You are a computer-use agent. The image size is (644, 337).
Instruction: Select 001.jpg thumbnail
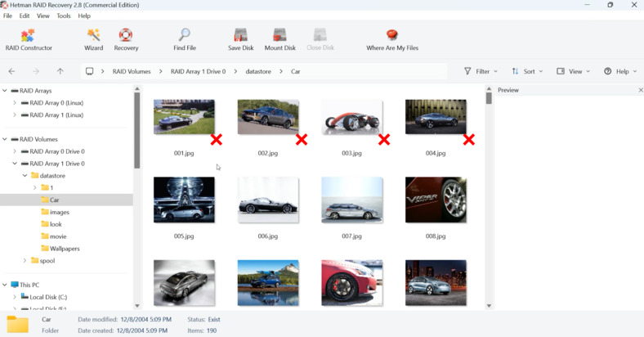pos(184,117)
